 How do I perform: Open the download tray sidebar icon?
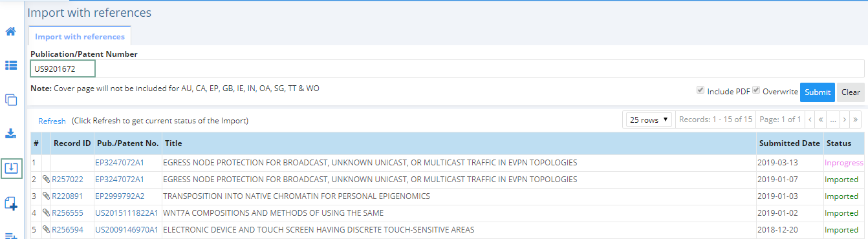click(x=10, y=134)
